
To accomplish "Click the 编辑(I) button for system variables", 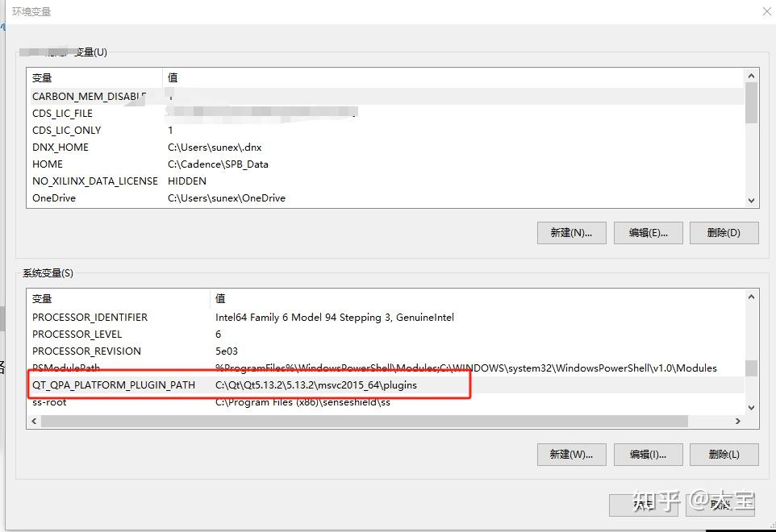I will [648, 455].
